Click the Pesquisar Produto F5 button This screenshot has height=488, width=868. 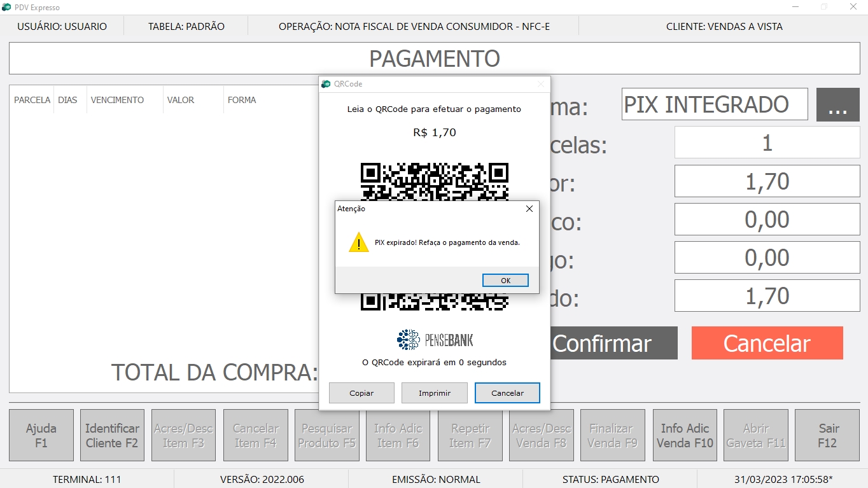point(326,435)
